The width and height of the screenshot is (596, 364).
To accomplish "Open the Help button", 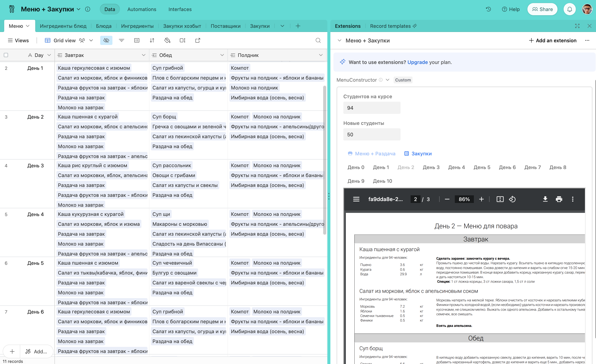I will 511,9.
